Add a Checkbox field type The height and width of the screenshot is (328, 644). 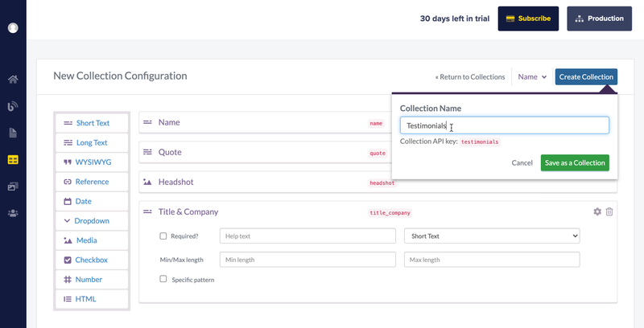(92, 260)
